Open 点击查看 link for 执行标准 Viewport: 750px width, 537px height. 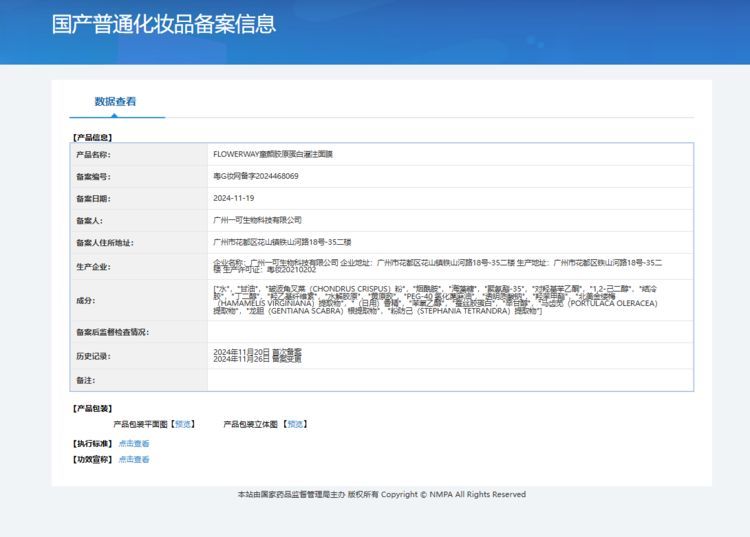pyautogui.click(x=134, y=443)
